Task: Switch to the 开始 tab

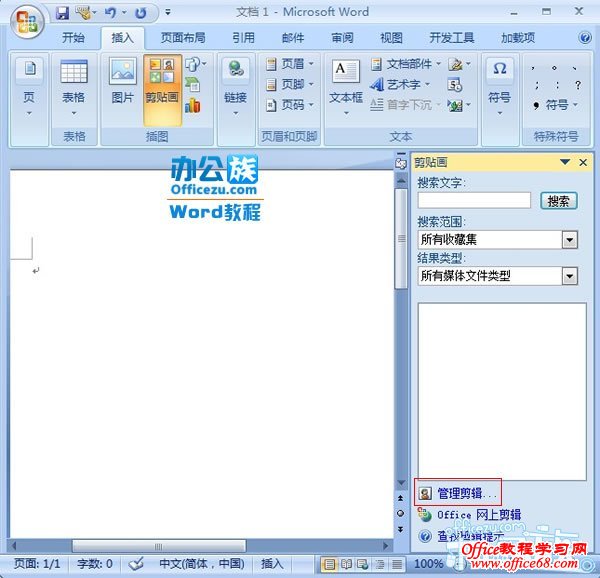Action: (x=73, y=38)
